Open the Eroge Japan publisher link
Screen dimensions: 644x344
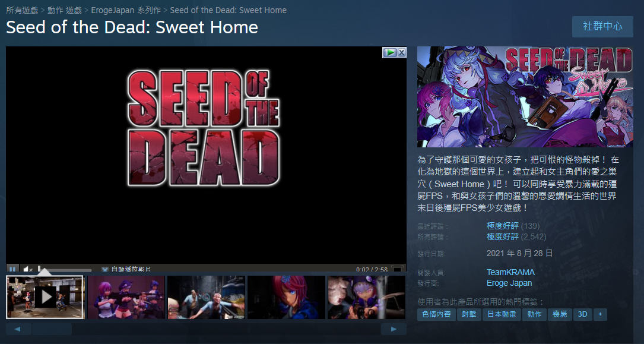[509, 283]
